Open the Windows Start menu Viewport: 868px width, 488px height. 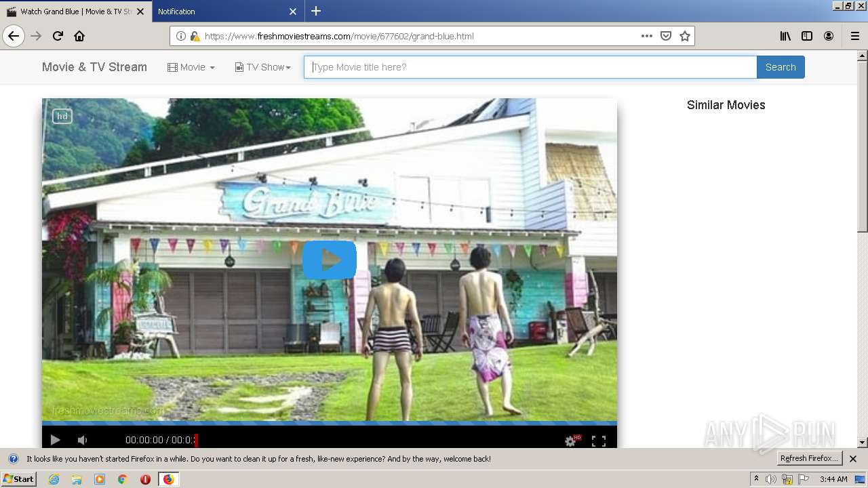(x=19, y=479)
